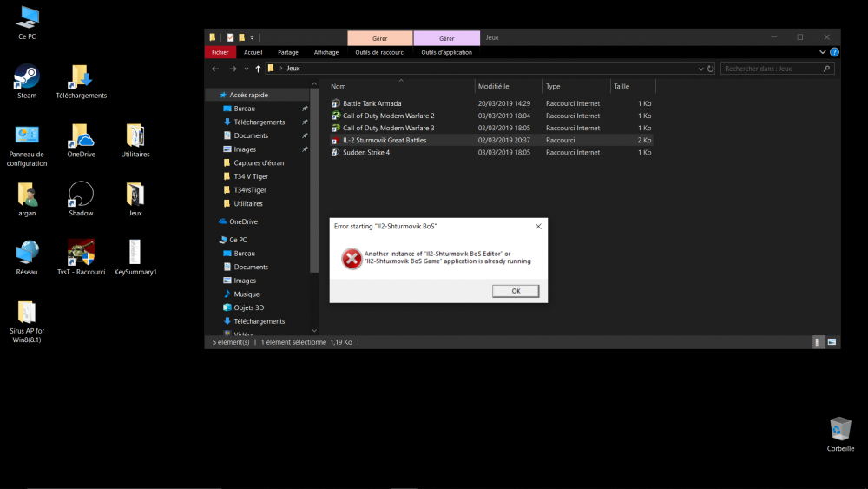Select OneDrive in the navigation pane

tap(244, 221)
